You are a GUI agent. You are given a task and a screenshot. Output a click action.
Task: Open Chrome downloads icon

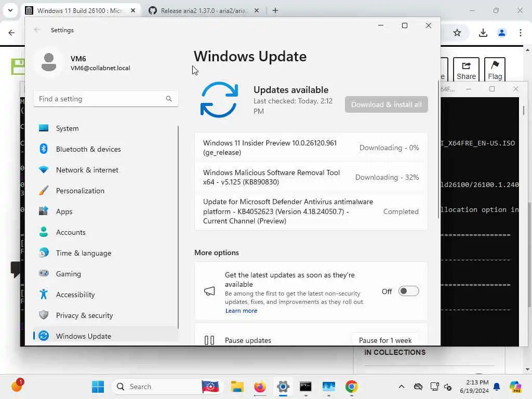[x=483, y=33]
